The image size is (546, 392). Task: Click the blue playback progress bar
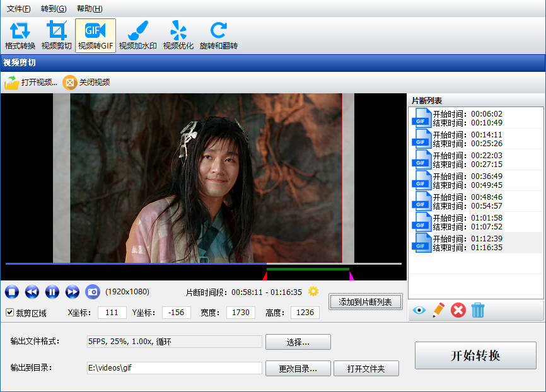136,264
